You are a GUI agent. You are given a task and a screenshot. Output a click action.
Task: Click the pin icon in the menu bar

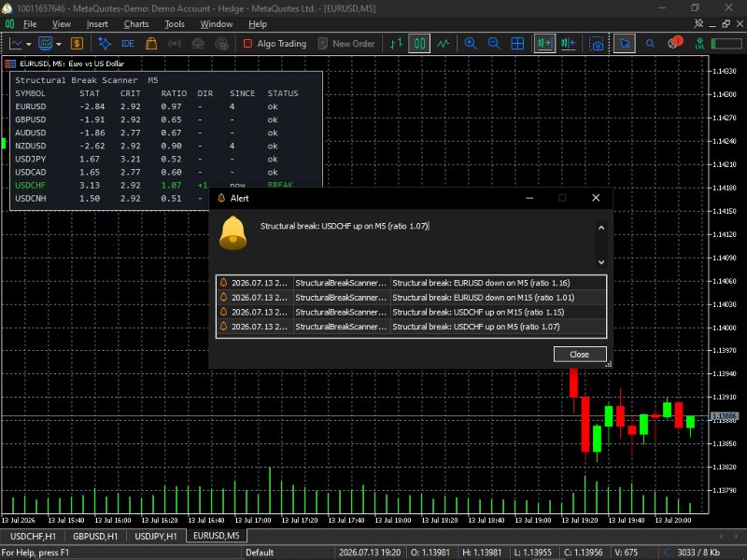pos(698,23)
